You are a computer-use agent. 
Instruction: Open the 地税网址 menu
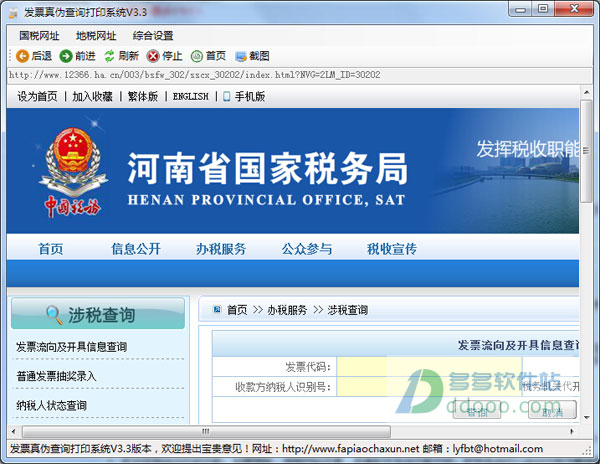click(96, 36)
